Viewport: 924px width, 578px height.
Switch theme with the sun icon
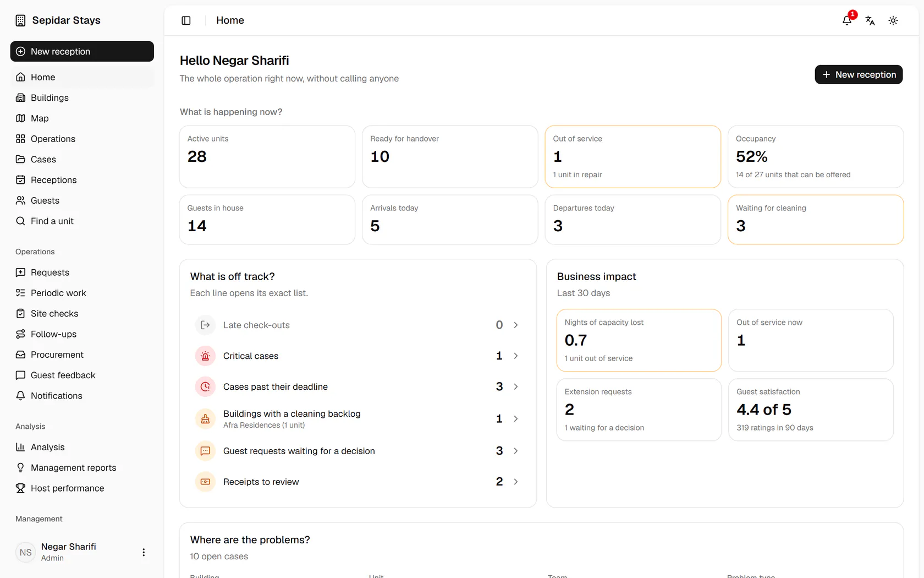(893, 20)
